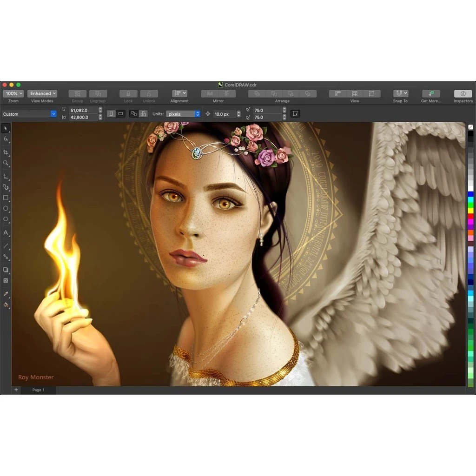Click the fourth Arrange order icon
Image resolution: width=476 pixels, height=476 pixels.
click(308, 93)
